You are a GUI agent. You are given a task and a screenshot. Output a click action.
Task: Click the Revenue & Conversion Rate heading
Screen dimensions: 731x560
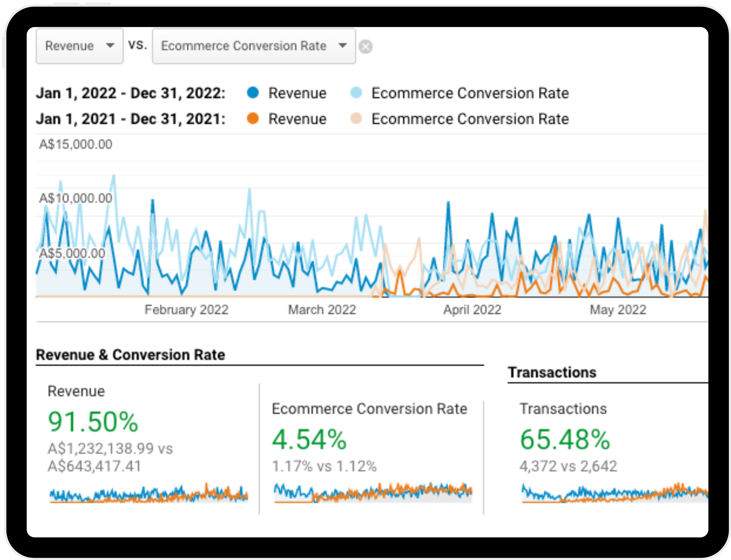[130, 355]
